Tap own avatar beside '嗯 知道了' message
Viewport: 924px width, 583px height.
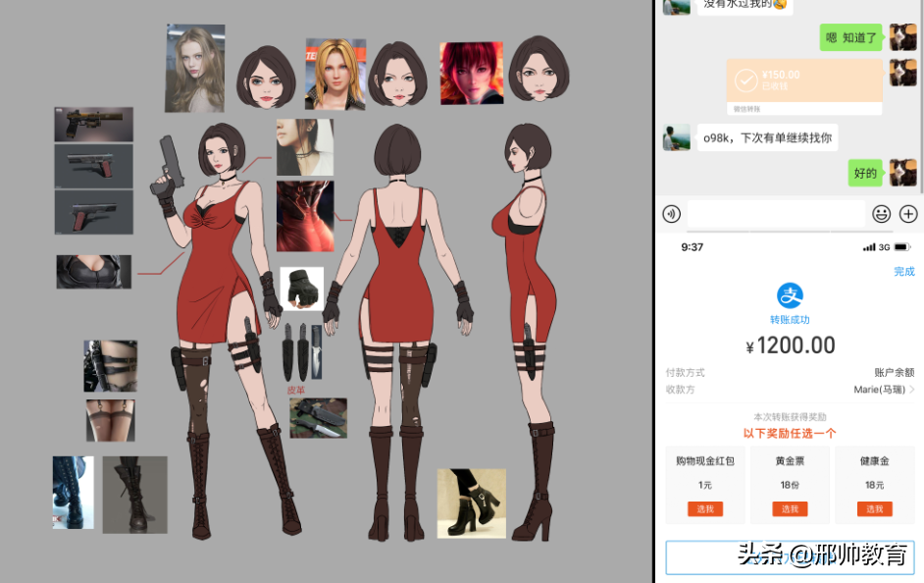(x=902, y=37)
